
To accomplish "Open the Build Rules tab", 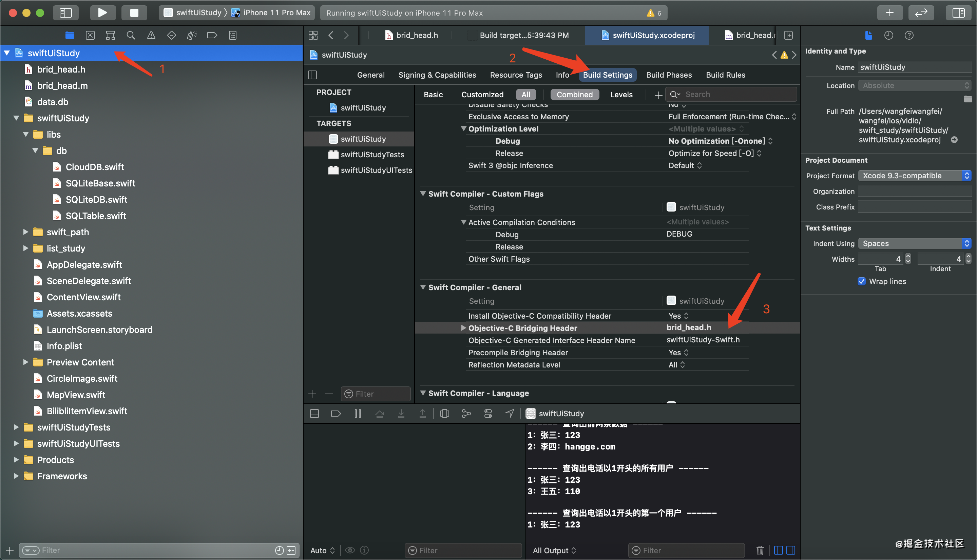I will coord(725,75).
